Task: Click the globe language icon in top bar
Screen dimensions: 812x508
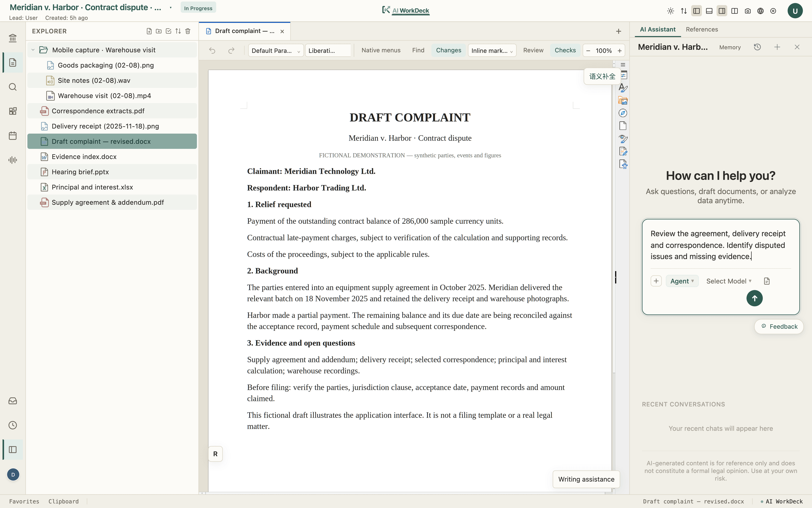Action: (x=760, y=11)
